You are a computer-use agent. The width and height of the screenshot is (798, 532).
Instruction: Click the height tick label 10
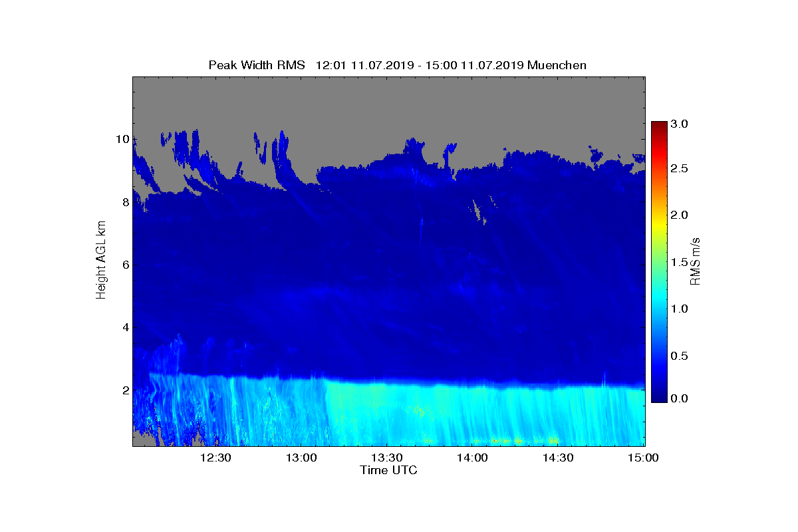click(x=121, y=139)
